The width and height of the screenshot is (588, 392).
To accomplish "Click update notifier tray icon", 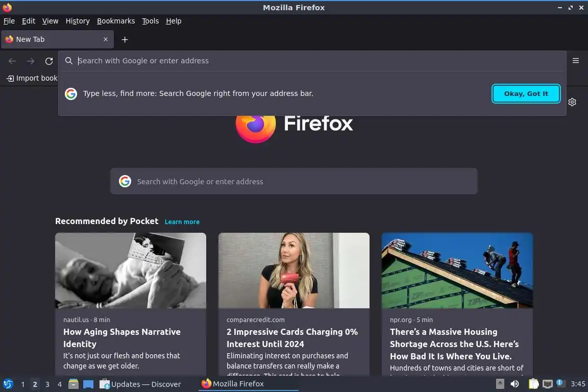I will tap(560, 383).
